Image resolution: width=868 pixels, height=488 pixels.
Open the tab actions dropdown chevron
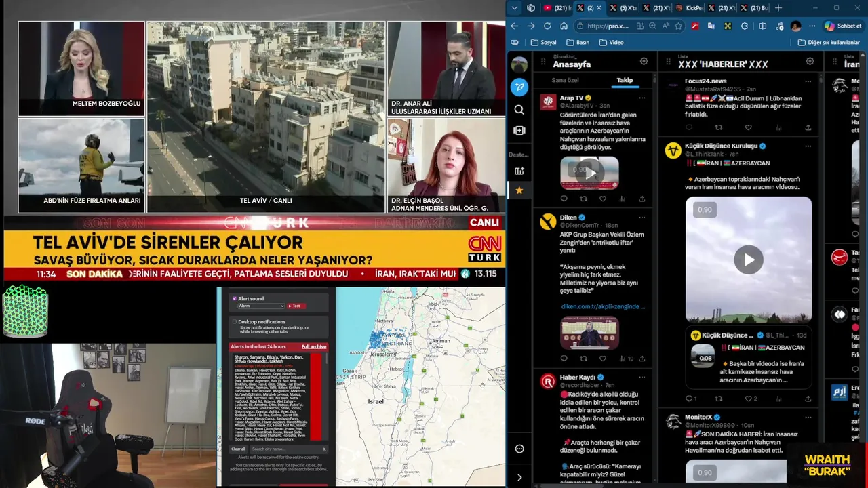(515, 8)
